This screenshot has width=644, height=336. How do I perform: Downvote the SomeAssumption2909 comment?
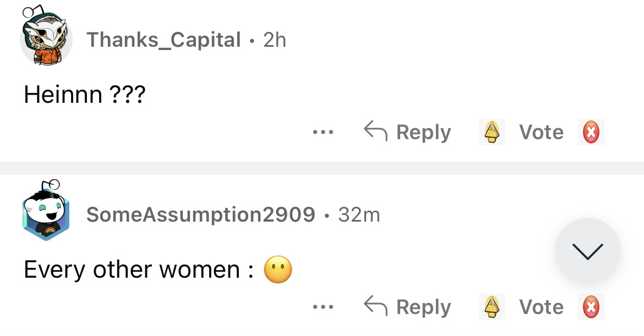click(591, 307)
